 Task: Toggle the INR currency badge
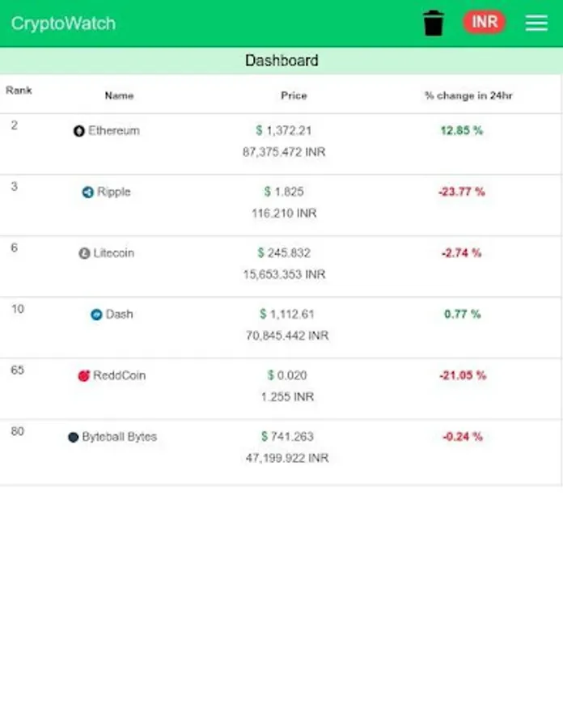coord(484,22)
